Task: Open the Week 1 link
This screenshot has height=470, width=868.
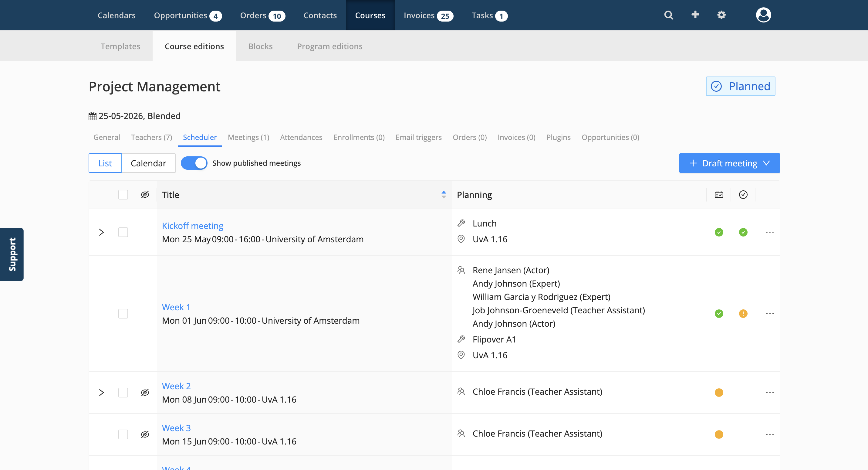Action: tap(176, 307)
